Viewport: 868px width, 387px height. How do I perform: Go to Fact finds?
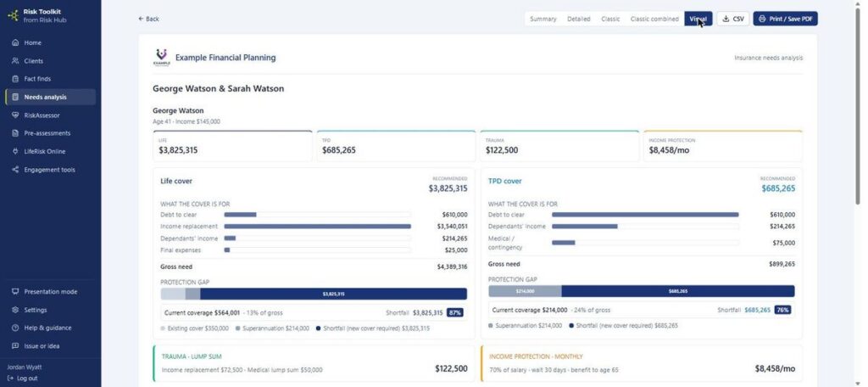50,79
